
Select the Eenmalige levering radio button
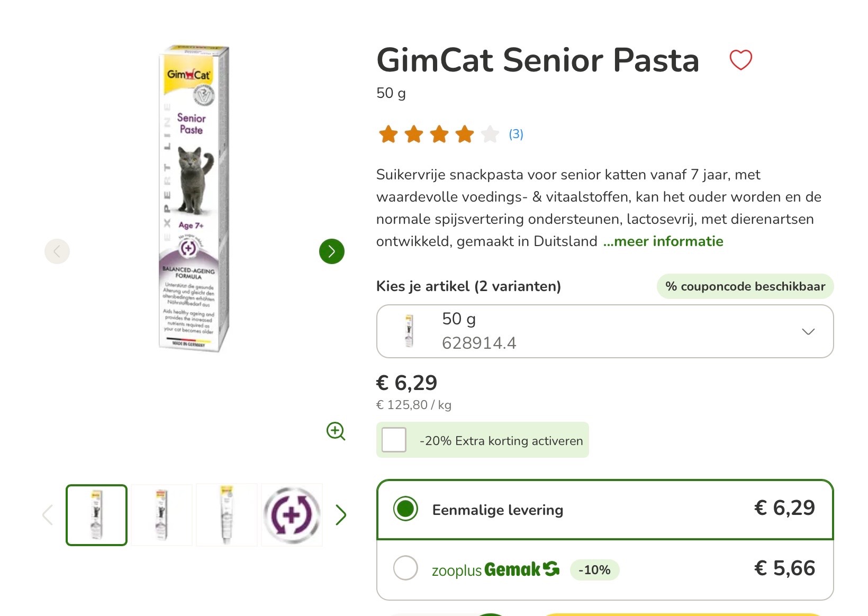(x=405, y=510)
